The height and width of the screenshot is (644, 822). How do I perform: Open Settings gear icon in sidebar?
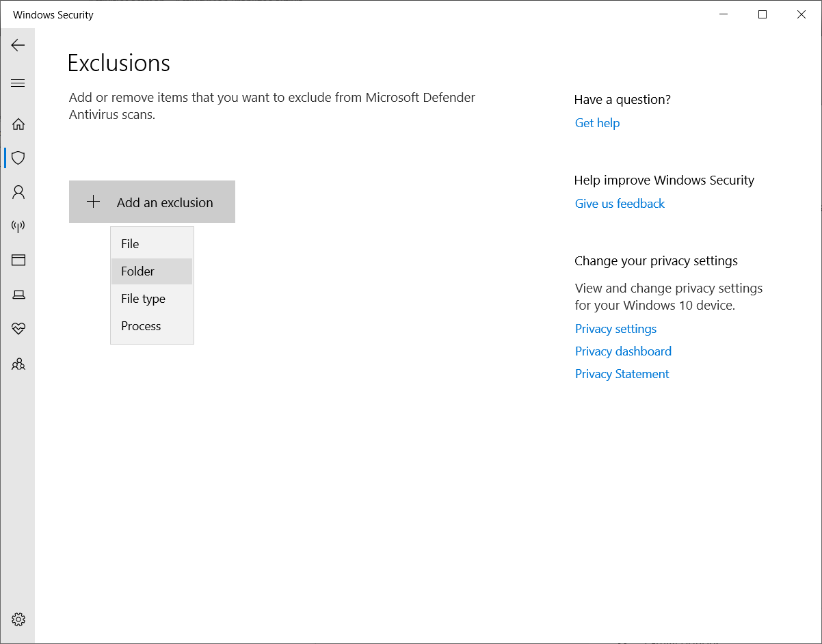[18, 619]
